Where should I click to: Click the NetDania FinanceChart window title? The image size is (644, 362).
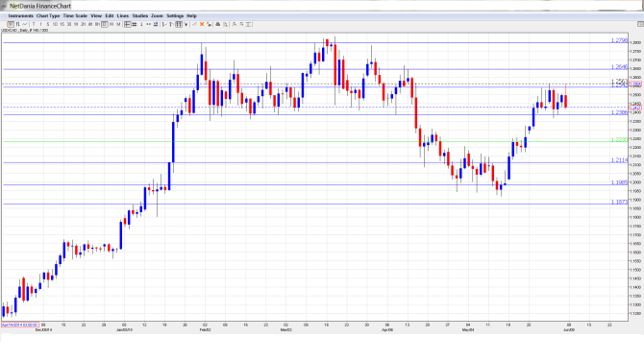(40, 6)
